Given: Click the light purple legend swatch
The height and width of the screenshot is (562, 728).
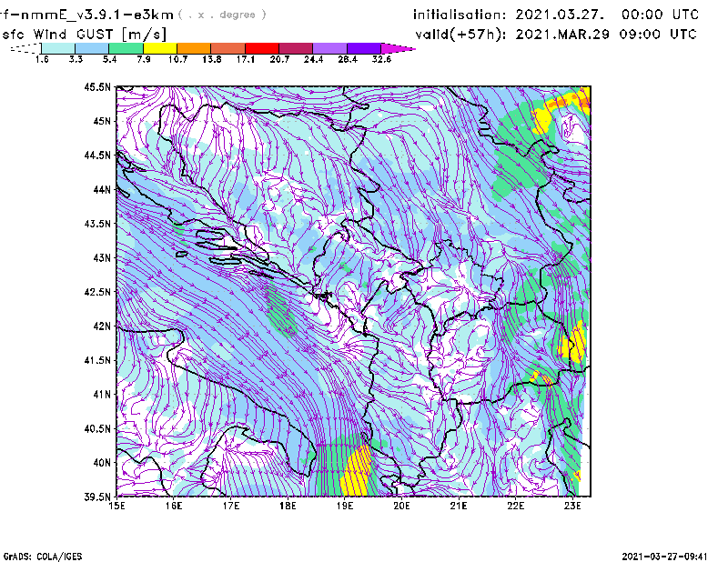Looking at the screenshot, I should click(329, 48).
